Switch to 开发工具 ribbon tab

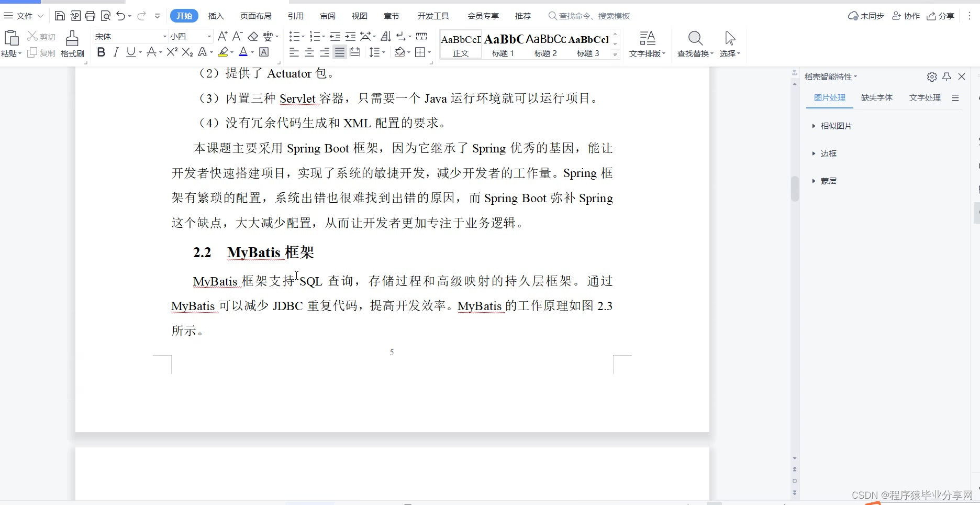click(x=433, y=16)
